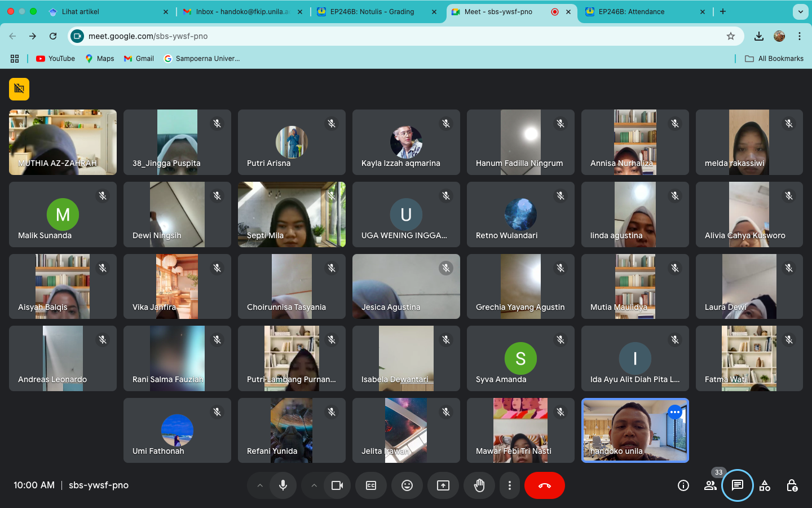The image size is (812, 508).
Task: Open the emoji reactions panel
Action: pyautogui.click(x=407, y=485)
